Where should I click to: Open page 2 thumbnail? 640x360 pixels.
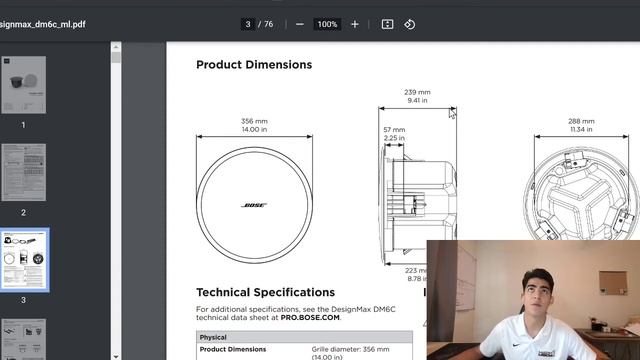pos(24,172)
